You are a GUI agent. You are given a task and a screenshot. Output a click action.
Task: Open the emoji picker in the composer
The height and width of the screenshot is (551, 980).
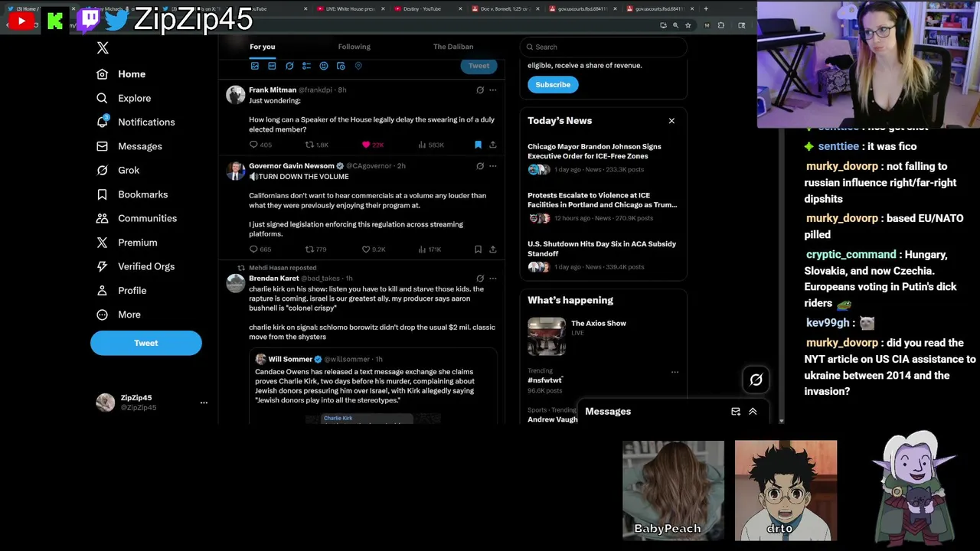coord(324,66)
